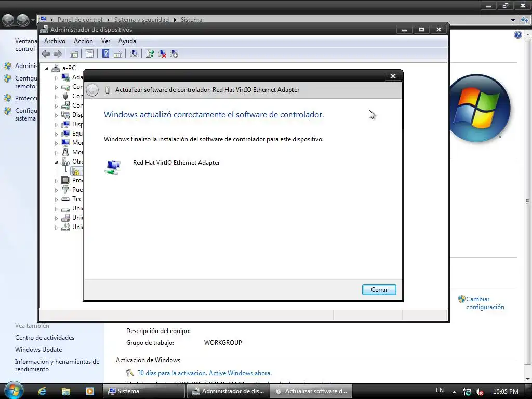Click the 'Sistema y seguridad' breadcrumb
Image resolution: width=532 pixels, height=399 pixels.
(x=141, y=20)
